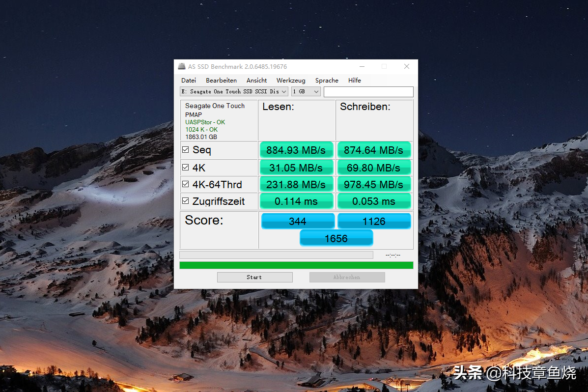Click the 1024 K - OK alignment status
This screenshot has height=392, width=588.
point(201,129)
